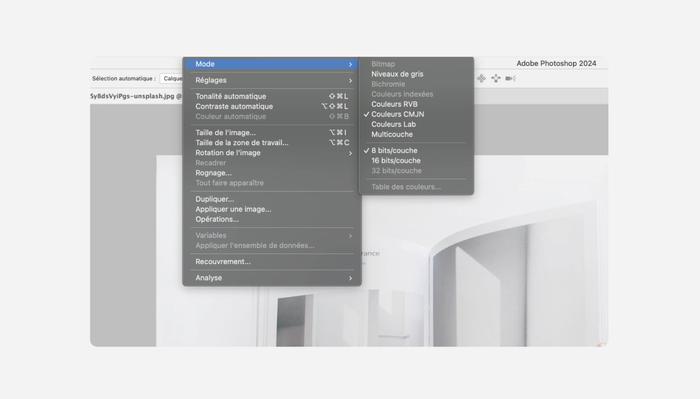700x399 pixels.
Task: Choose Multicouche color mode
Action: pyautogui.click(x=416, y=134)
